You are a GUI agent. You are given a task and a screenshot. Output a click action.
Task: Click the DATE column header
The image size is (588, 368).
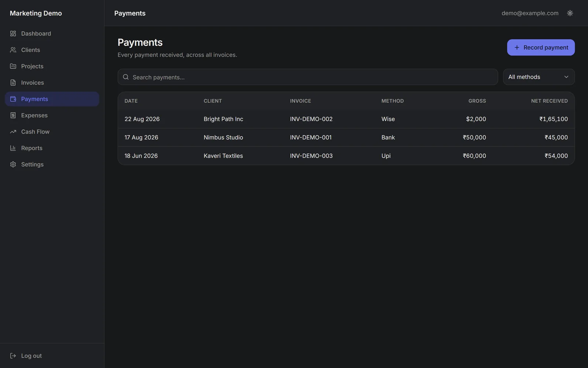coord(131,101)
